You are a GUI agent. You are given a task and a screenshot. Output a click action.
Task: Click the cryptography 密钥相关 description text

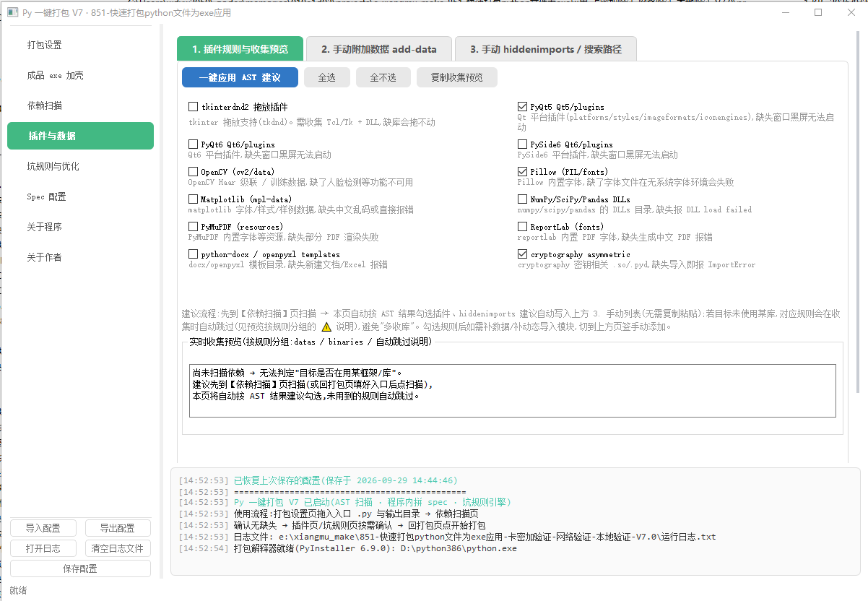click(x=636, y=264)
